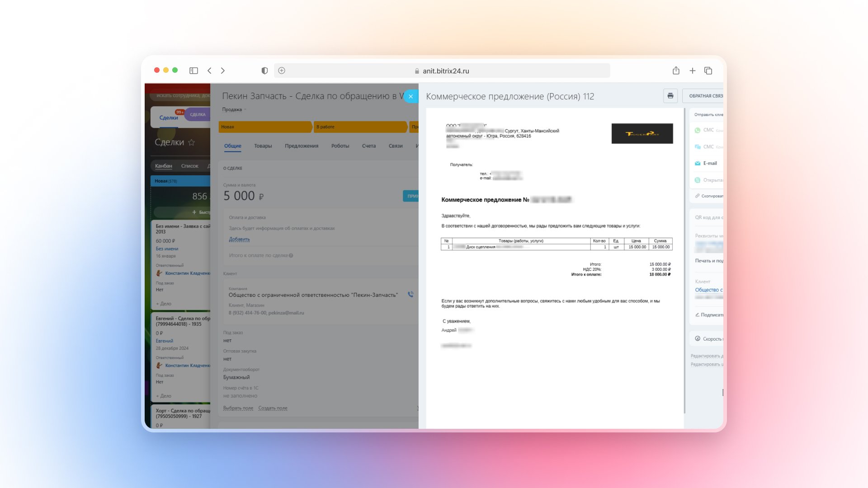This screenshot has height=488, width=868.
Task: Click the Добавить payment link
Action: click(x=239, y=239)
